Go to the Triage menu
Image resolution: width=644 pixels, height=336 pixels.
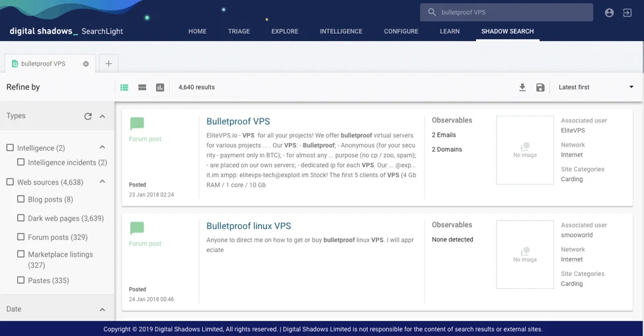239,31
